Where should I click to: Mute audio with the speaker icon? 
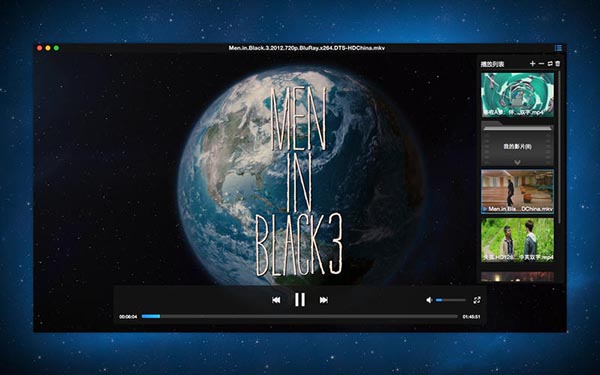pos(429,300)
